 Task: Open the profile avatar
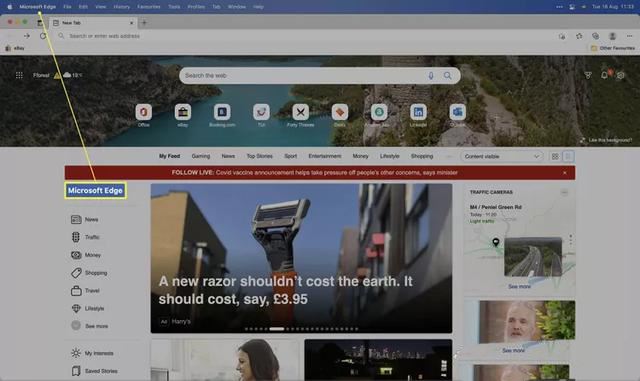pyautogui.click(x=612, y=36)
